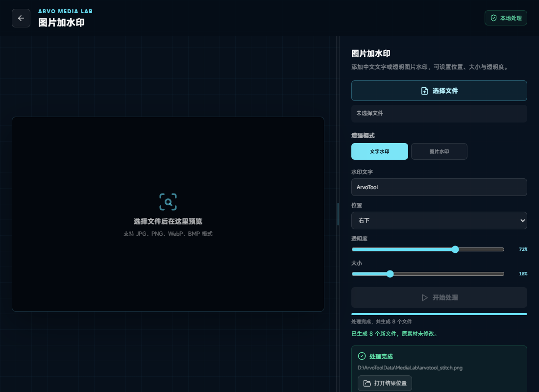Click the 支持 JPG、PNG、WebP、BMP 格式 text

(x=168, y=234)
